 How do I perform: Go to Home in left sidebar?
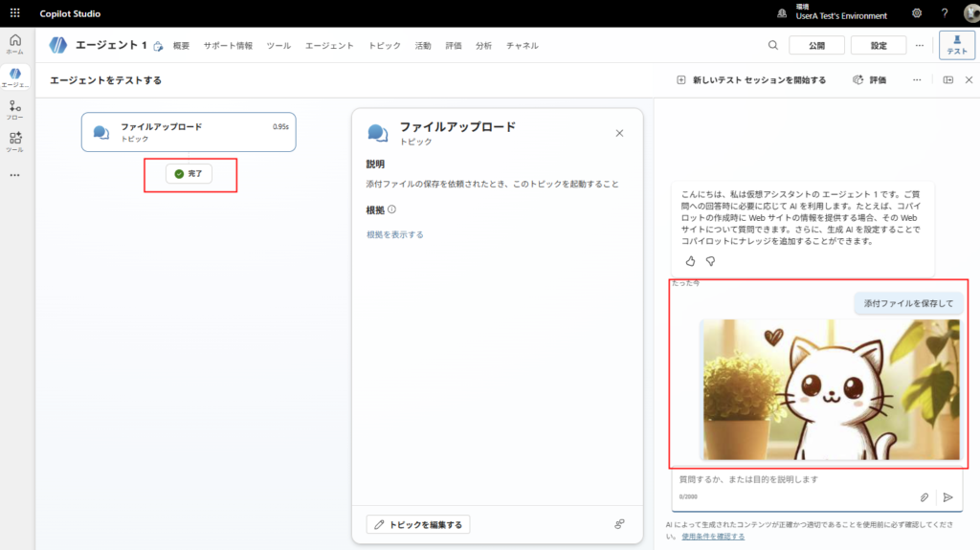click(x=15, y=44)
